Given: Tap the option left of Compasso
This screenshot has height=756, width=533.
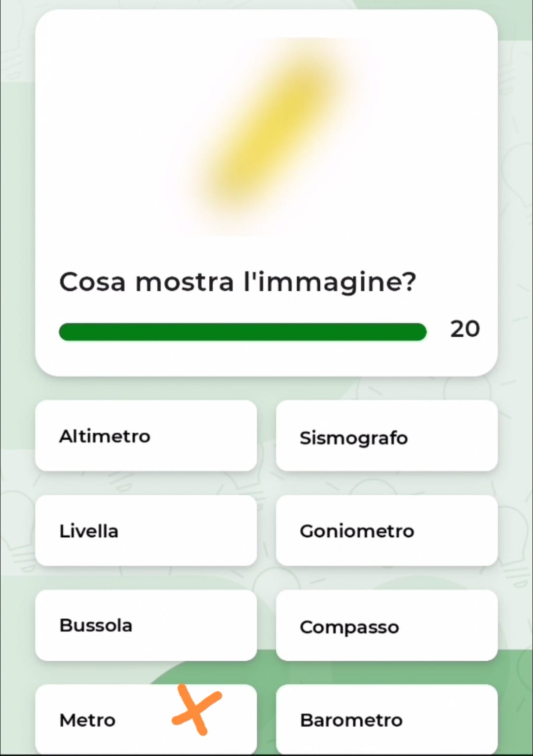Looking at the screenshot, I should (146, 625).
